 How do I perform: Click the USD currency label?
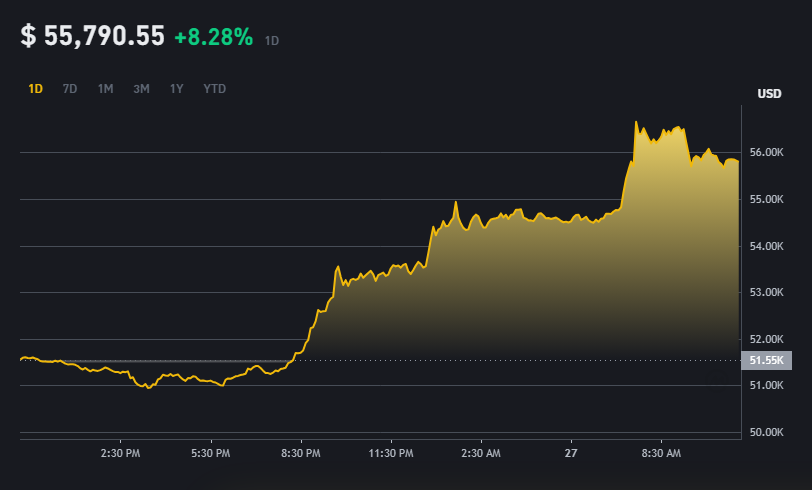click(769, 94)
